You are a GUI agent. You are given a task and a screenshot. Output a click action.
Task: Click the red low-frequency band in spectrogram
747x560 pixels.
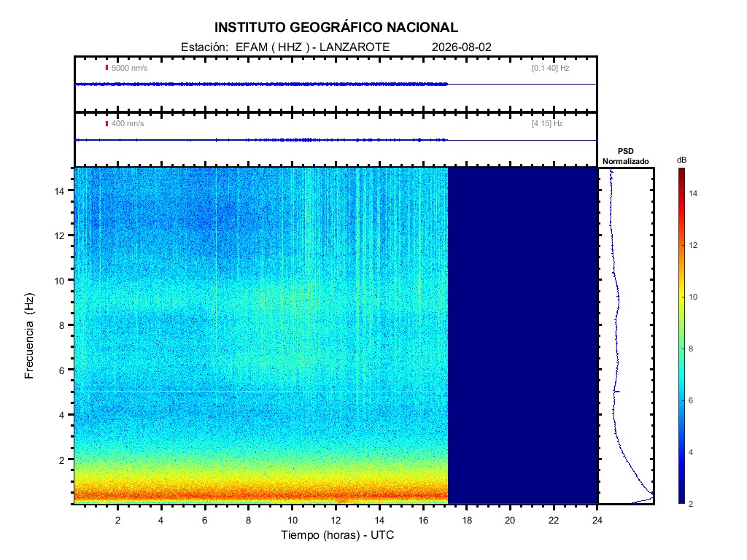coord(261,496)
